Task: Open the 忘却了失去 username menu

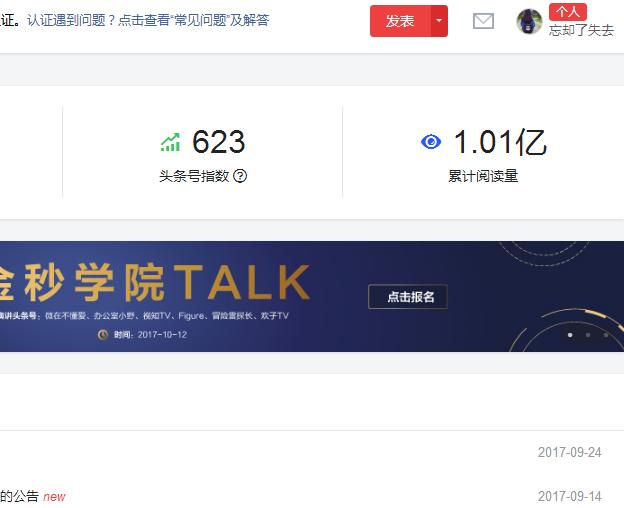Action: [x=581, y=31]
